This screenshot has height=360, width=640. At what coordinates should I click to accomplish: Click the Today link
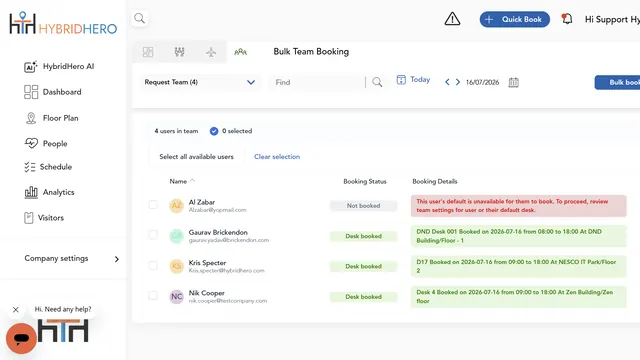point(420,80)
